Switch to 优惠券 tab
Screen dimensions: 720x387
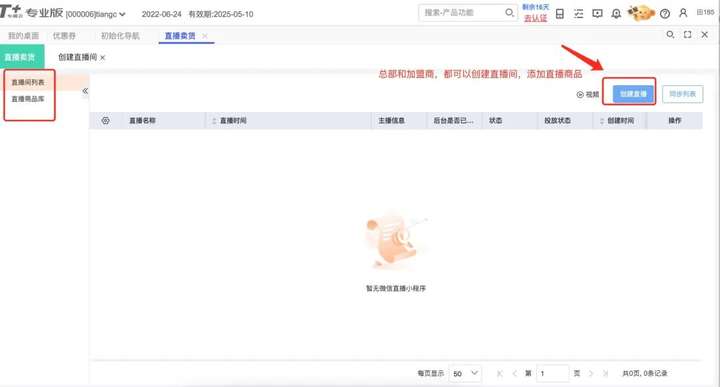[x=64, y=36]
